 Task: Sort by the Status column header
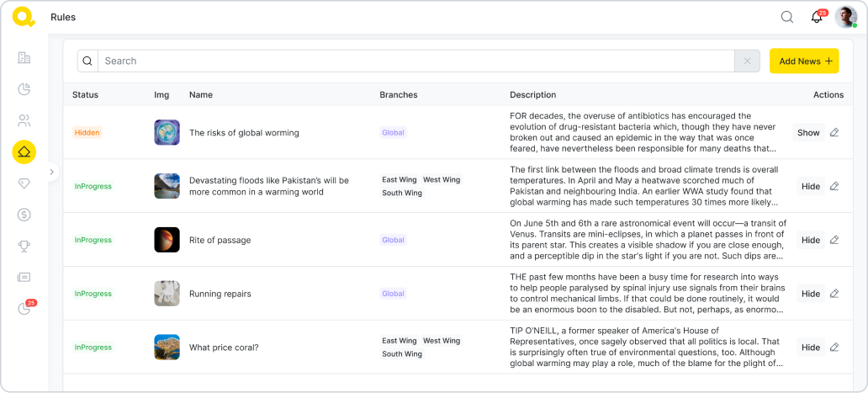pyautogui.click(x=86, y=95)
